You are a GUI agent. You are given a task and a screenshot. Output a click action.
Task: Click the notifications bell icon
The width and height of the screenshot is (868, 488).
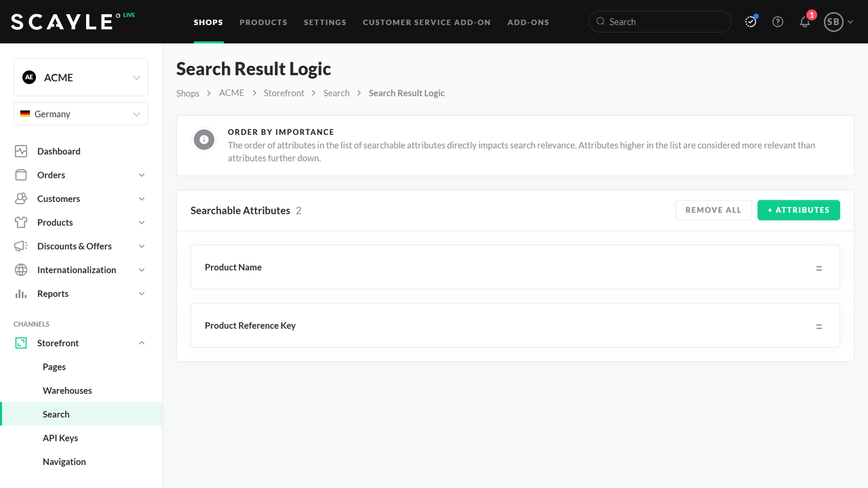[805, 22]
